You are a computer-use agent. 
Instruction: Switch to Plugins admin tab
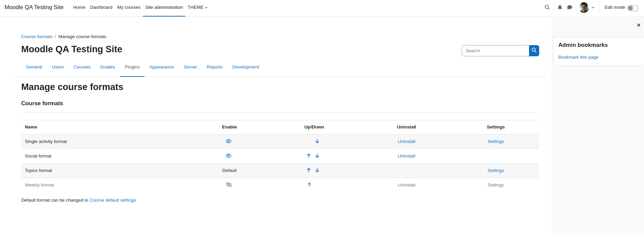[x=132, y=67]
